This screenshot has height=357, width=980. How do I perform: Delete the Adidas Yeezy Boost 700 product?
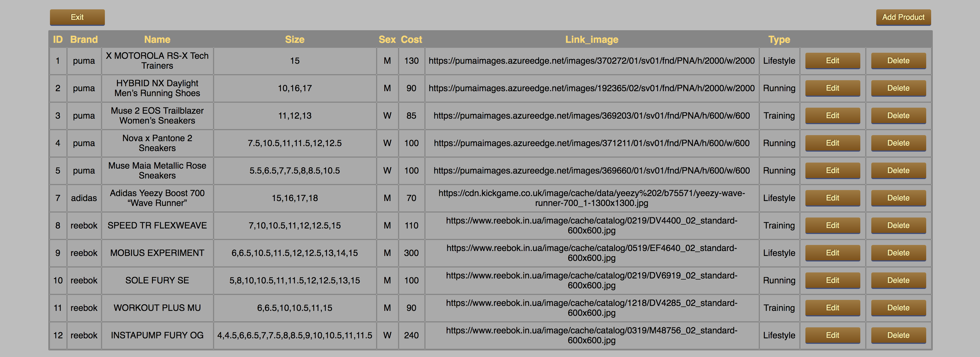click(x=898, y=198)
